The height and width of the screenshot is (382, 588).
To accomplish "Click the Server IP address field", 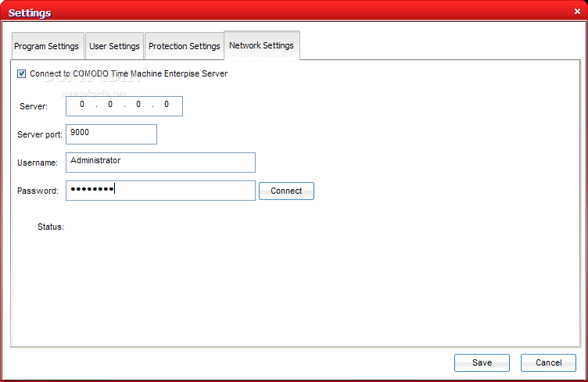I will (x=124, y=106).
